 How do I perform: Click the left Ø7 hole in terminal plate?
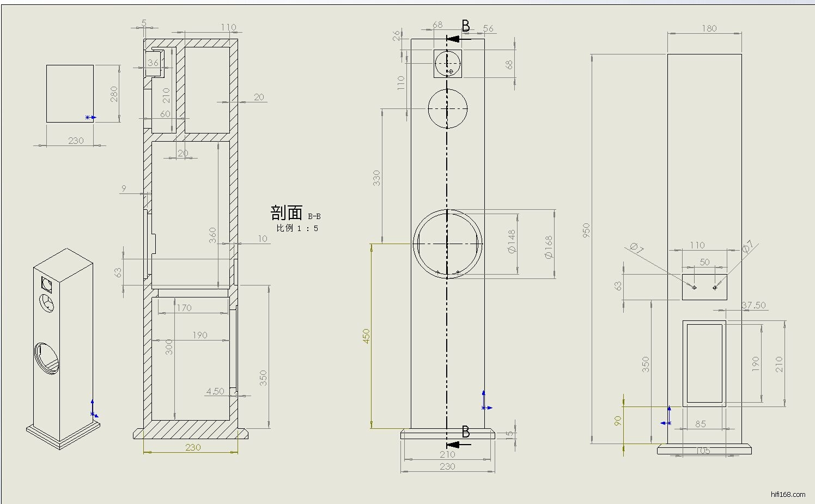pyautogui.click(x=694, y=287)
